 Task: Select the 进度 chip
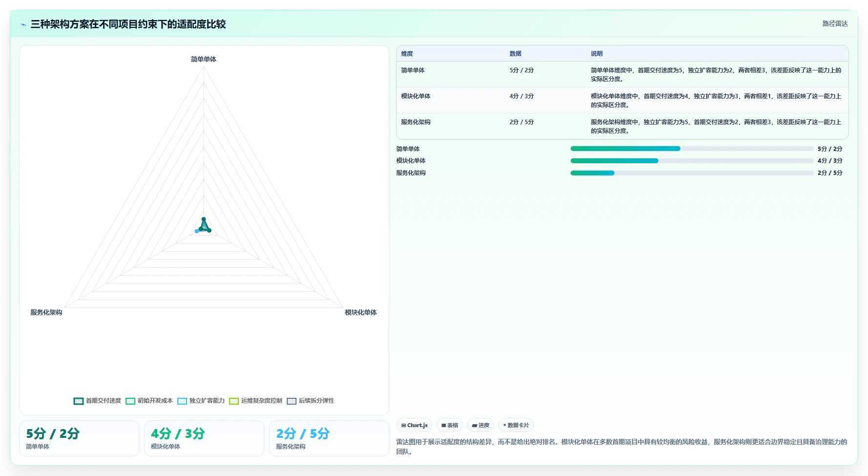[481, 425]
